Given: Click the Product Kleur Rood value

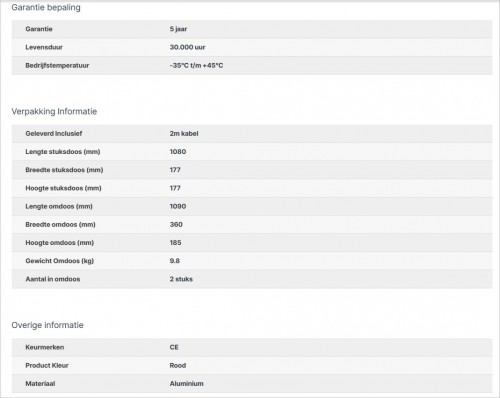Looking at the screenshot, I should [x=178, y=365].
